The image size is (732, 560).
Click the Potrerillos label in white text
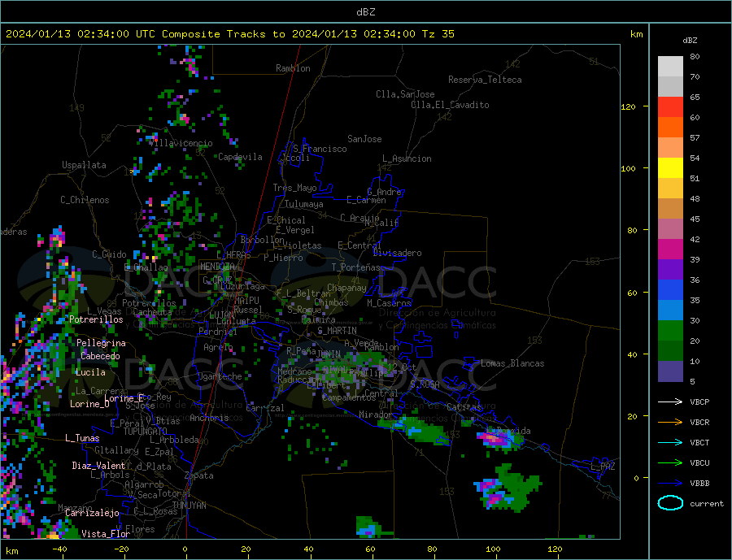coord(96,319)
